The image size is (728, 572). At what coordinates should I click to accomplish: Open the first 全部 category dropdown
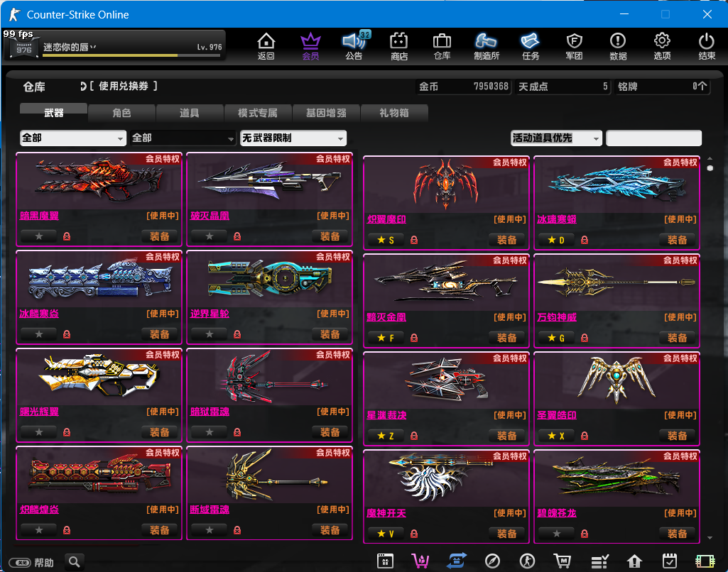coord(73,138)
